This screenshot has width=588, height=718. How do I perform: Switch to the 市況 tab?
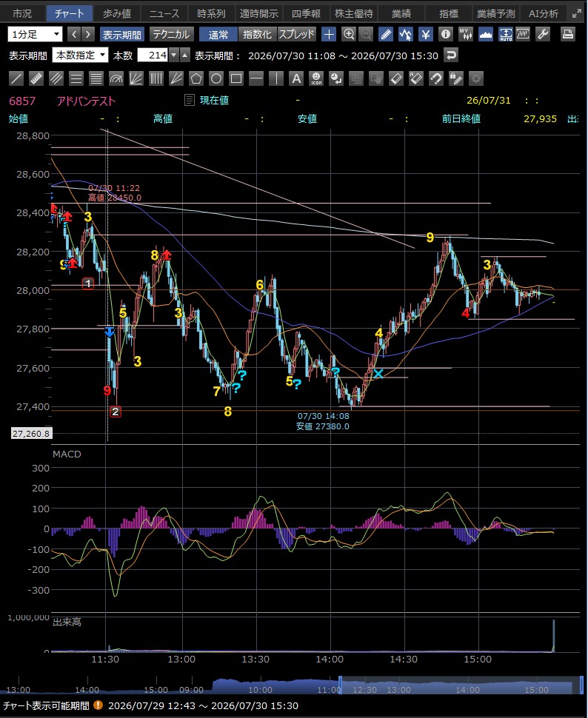coord(22,14)
